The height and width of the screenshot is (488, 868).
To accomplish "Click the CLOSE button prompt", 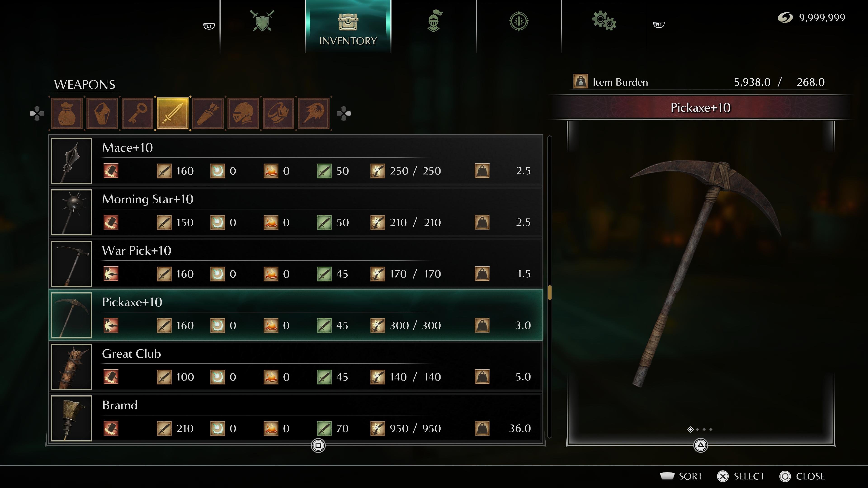I will point(802,476).
